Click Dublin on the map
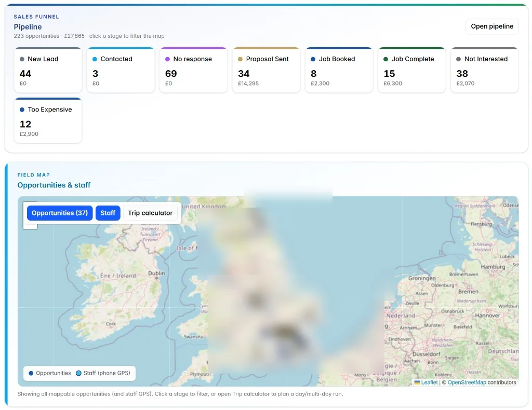Screen dimensions: 532x410 (156, 273)
